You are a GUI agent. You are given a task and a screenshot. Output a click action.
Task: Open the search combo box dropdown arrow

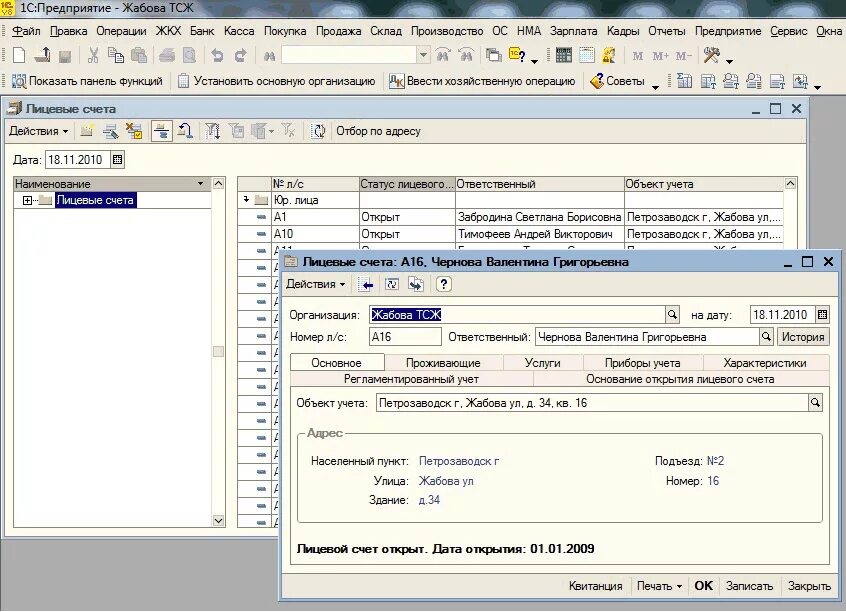424,55
